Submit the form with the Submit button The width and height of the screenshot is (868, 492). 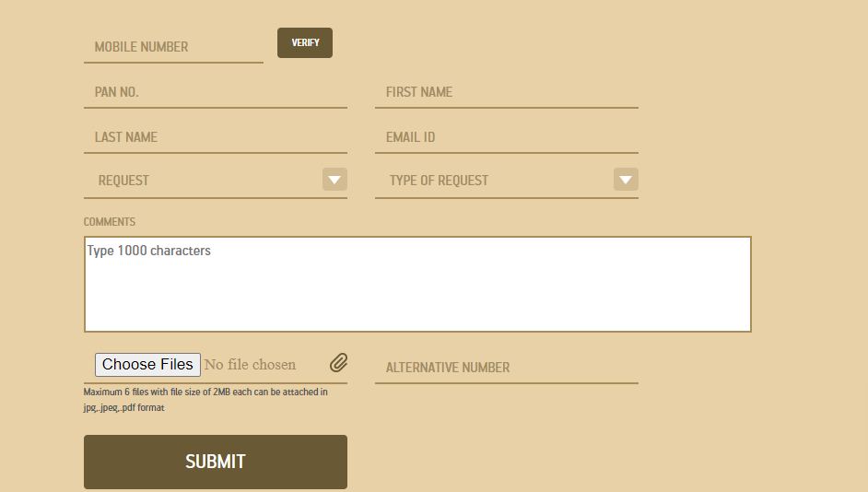[216, 463]
